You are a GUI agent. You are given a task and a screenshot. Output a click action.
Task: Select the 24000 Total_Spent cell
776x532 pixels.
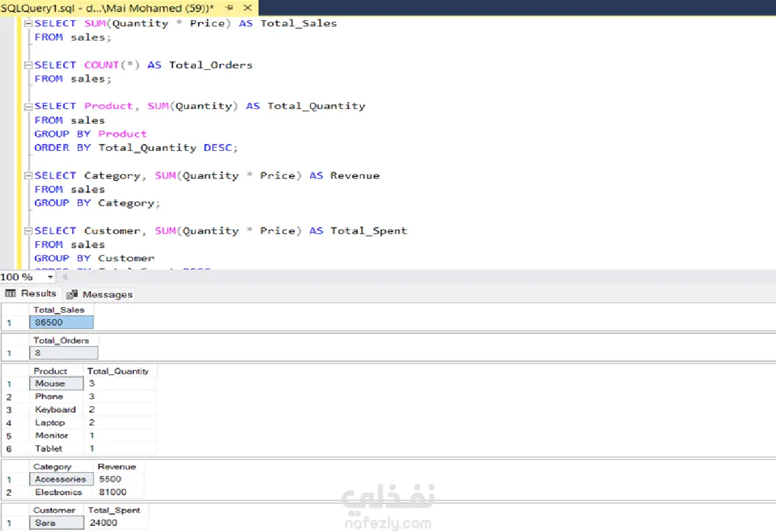117,523
